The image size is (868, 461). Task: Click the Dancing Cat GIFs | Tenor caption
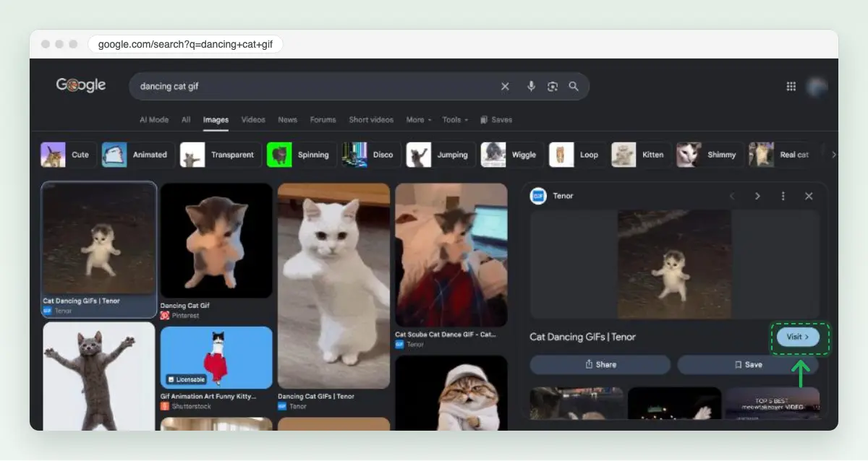316,396
